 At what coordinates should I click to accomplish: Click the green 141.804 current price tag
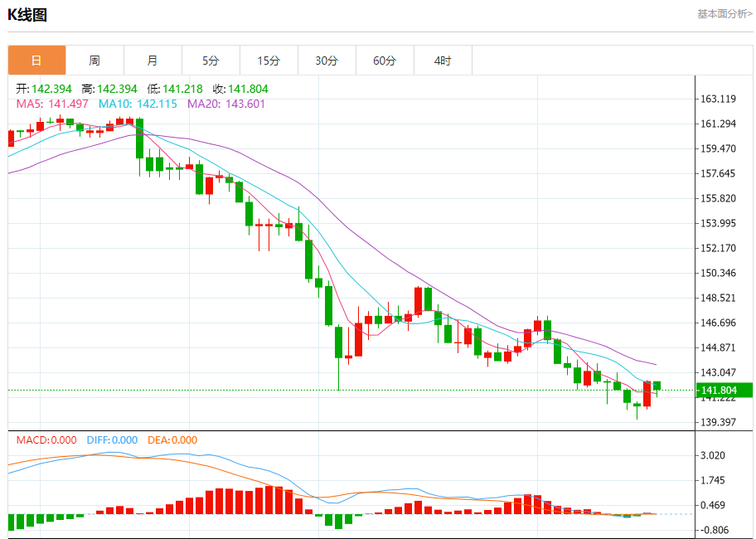click(724, 390)
